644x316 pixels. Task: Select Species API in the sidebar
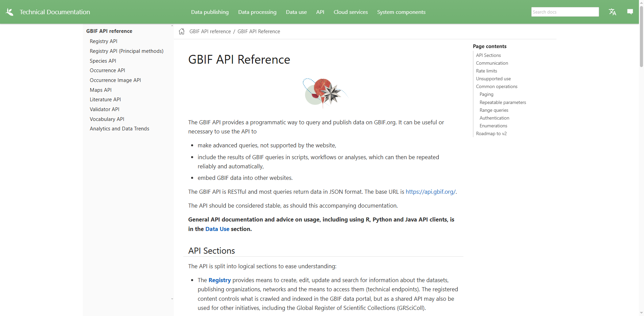coord(103,61)
